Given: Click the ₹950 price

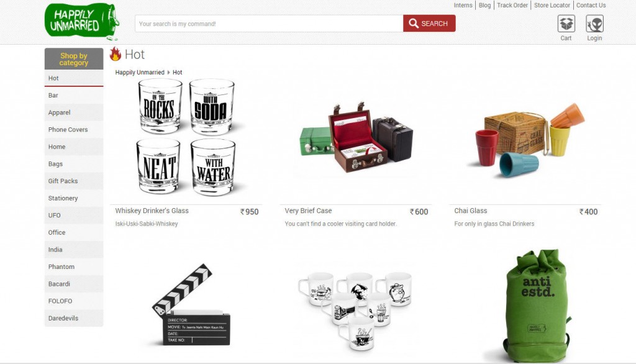Looking at the screenshot, I should [x=249, y=212].
